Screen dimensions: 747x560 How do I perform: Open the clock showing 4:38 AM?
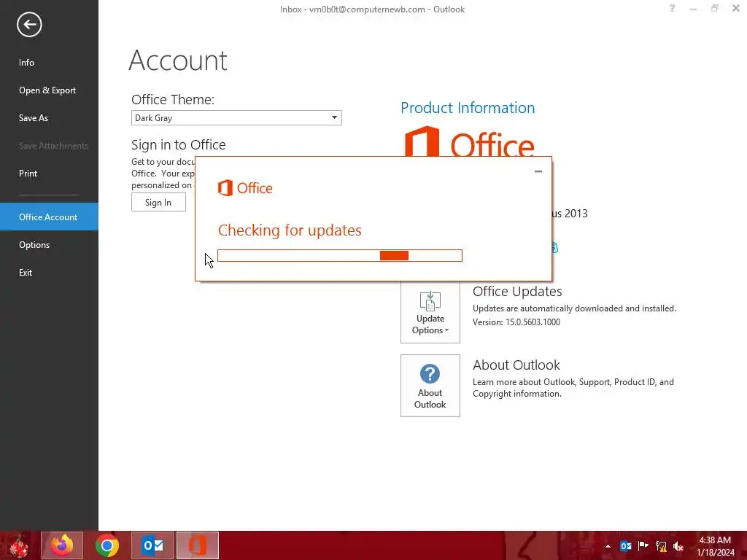[715, 546]
